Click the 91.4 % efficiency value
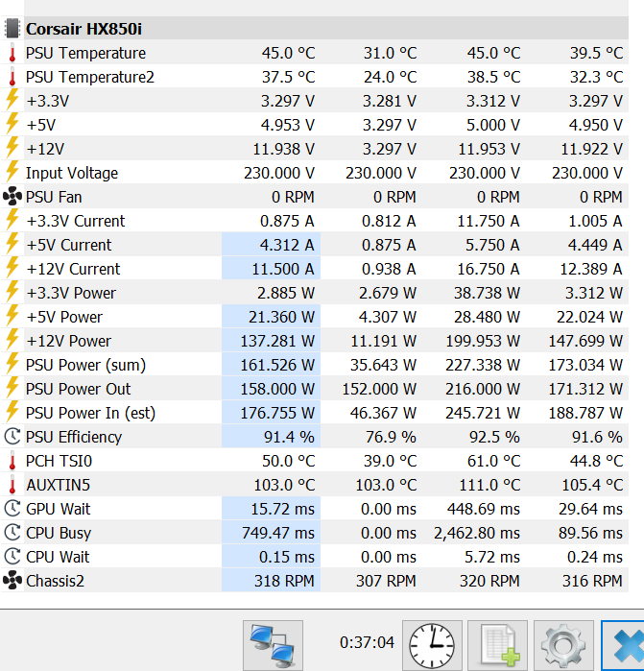The width and height of the screenshot is (644, 671). tap(289, 437)
